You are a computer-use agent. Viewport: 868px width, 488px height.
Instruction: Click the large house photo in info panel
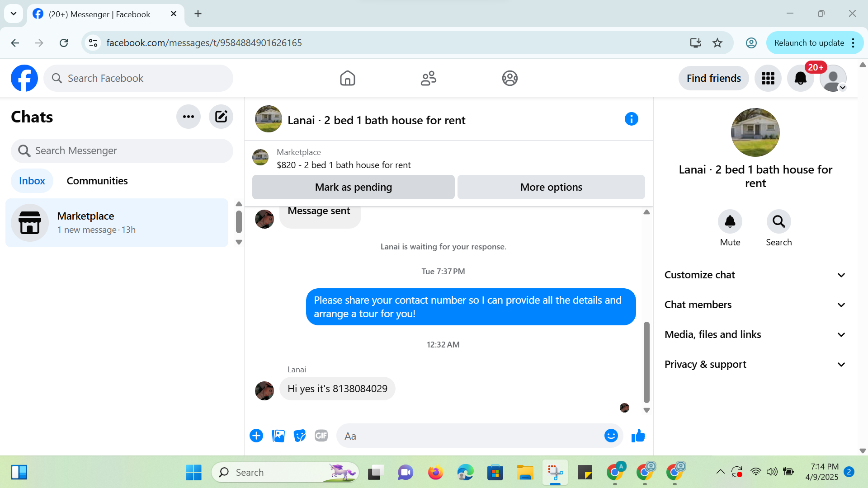click(755, 132)
